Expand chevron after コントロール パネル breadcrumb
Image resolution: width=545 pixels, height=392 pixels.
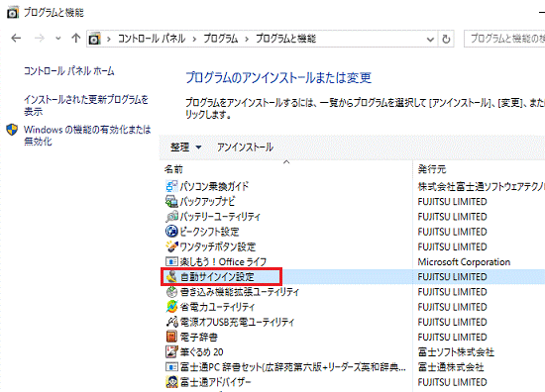click(194, 39)
